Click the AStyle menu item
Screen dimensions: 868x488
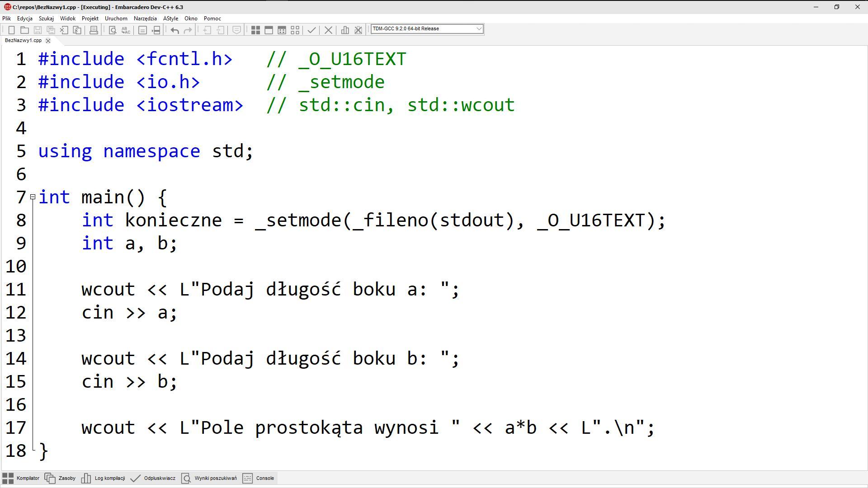tap(170, 18)
